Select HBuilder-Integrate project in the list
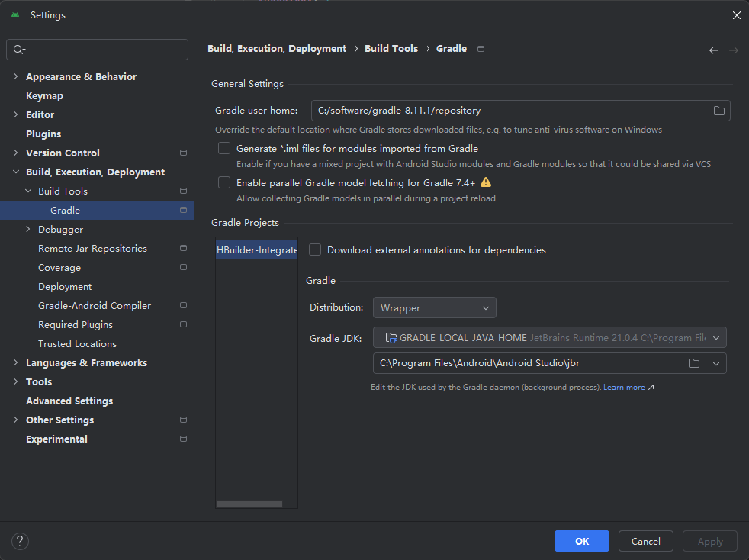Viewport: 749px width, 560px height. (257, 250)
